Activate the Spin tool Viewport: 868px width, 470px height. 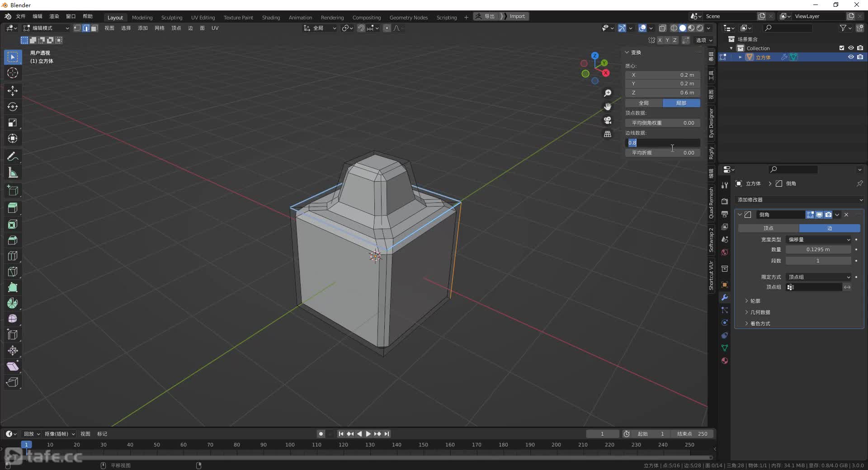click(x=13, y=303)
